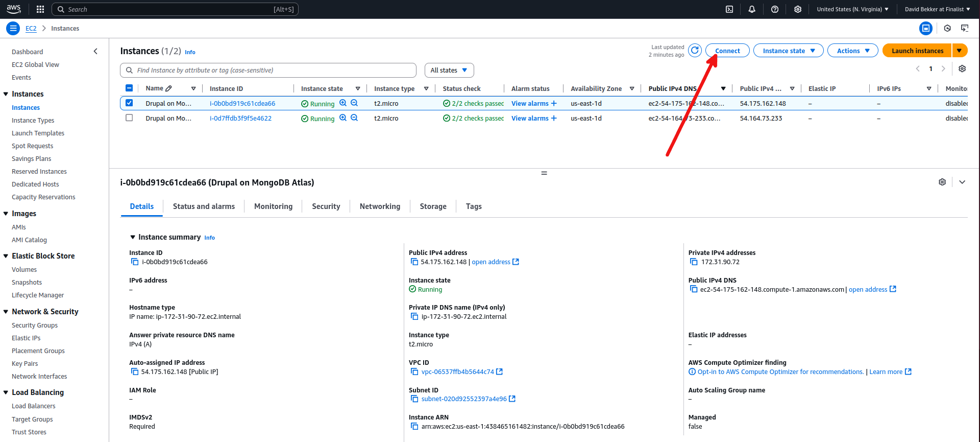Uncheck the first instance i-0b0bd919c61cdea66
The height and width of the screenshot is (442, 980).
[129, 103]
